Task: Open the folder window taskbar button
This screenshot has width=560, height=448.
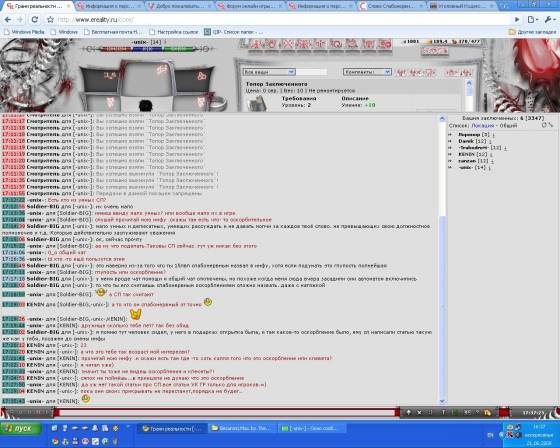Action: [x=242, y=428]
